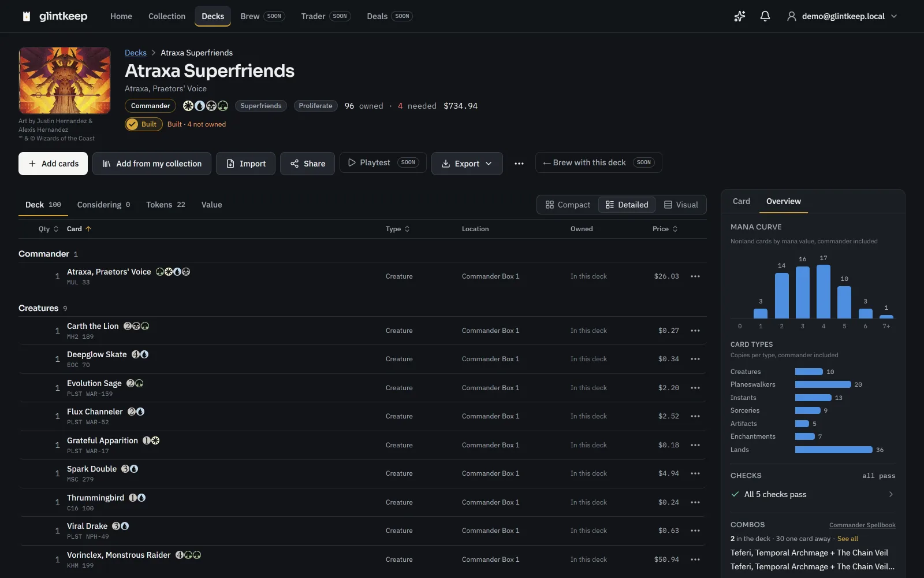Image resolution: width=924 pixels, height=578 pixels.
Task: Click the Add cards button
Action: pyautogui.click(x=53, y=164)
